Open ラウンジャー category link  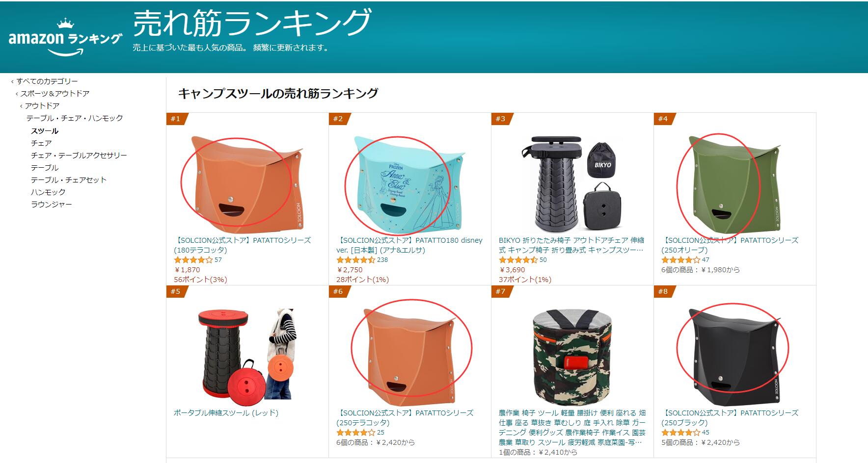52,205
